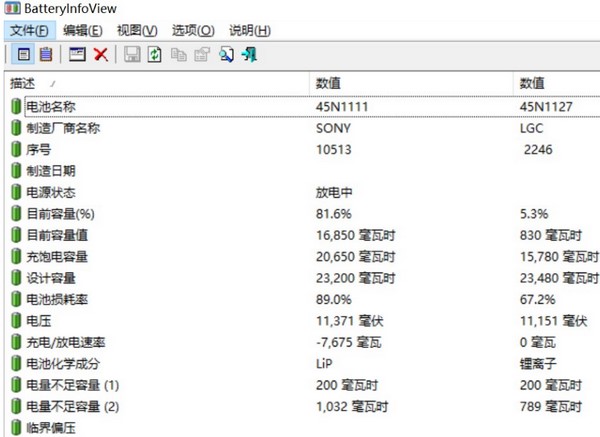Click the design capacity 23,480 毫瓦时

coord(559,278)
